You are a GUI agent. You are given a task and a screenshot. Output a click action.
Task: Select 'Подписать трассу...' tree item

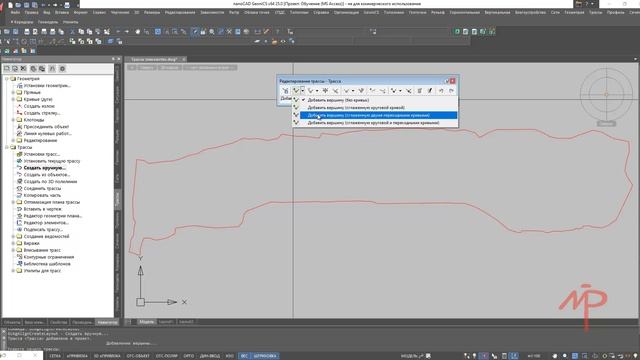pyautogui.click(x=43, y=229)
